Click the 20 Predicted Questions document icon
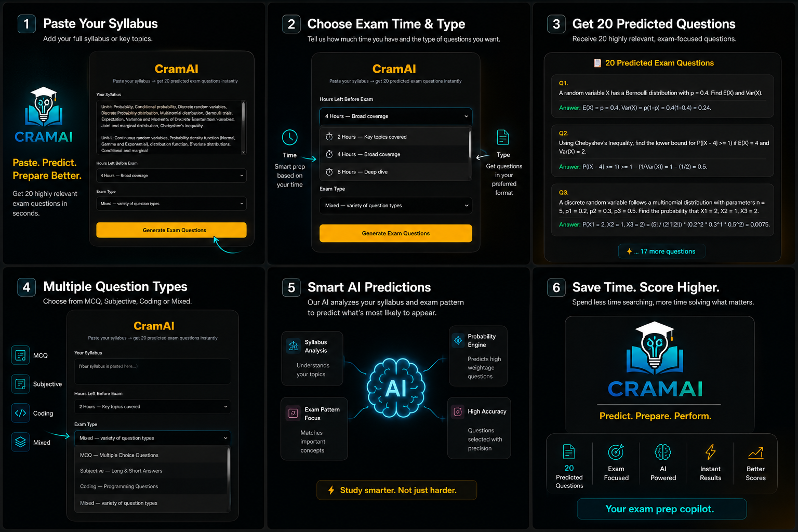This screenshot has width=798, height=532. pos(569,452)
